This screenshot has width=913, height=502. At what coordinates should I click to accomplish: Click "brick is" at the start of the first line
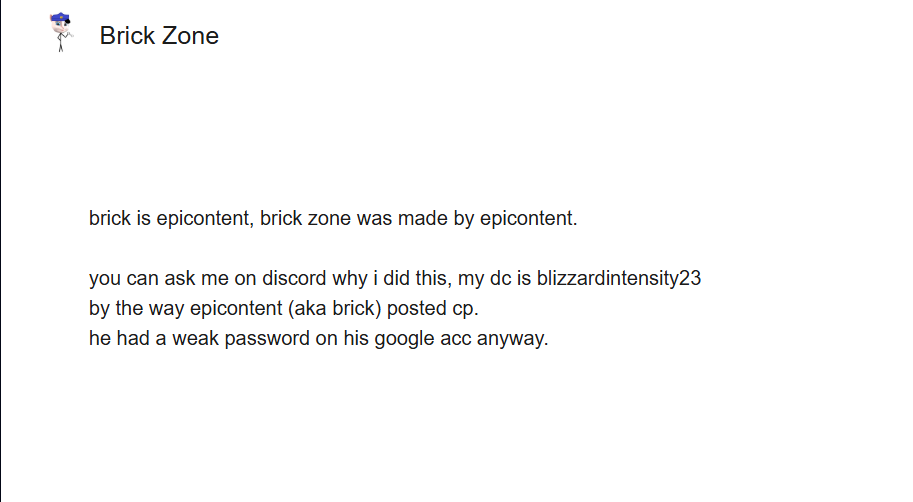point(120,218)
